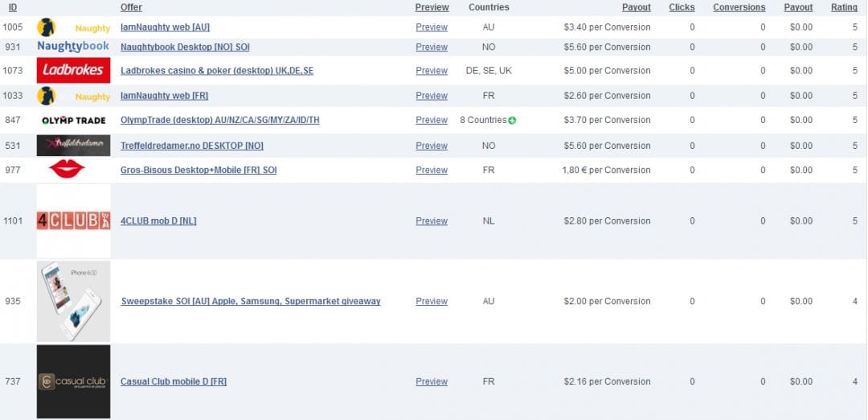This screenshot has height=420, width=868.
Task: Click the Treffeldredamer logo thumbnail
Action: coord(73,146)
